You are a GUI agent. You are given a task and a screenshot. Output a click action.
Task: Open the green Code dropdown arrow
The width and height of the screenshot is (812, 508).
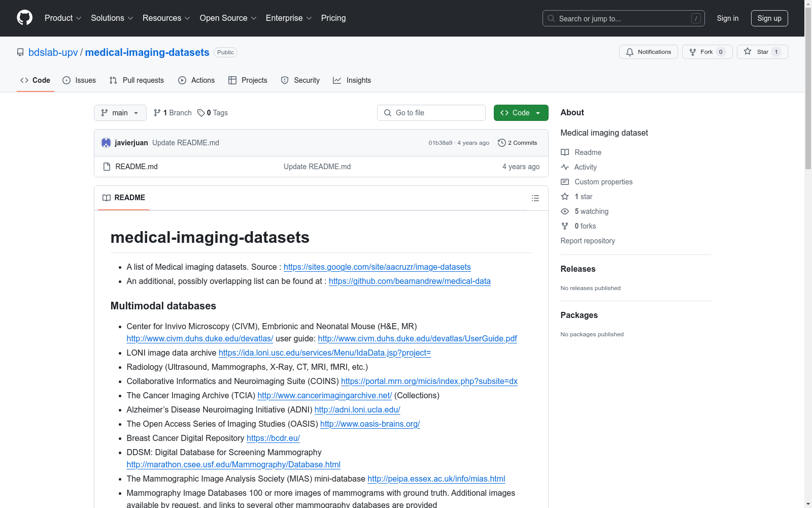pos(537,113)
